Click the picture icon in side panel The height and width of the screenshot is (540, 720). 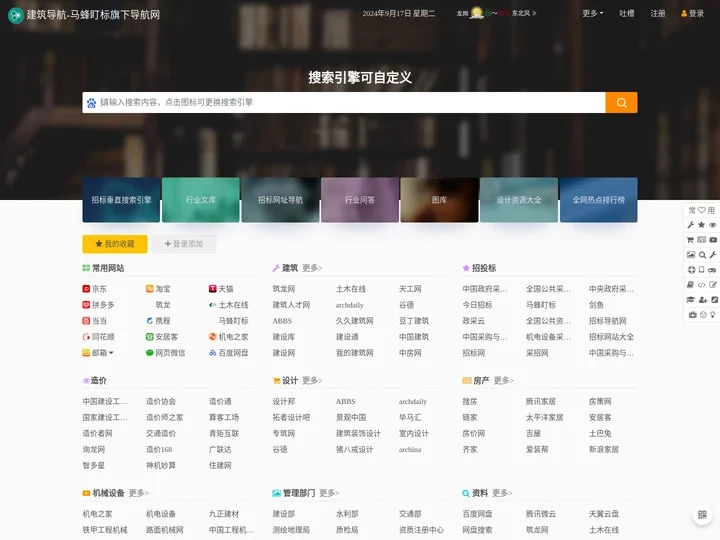(x=691, y=255)
